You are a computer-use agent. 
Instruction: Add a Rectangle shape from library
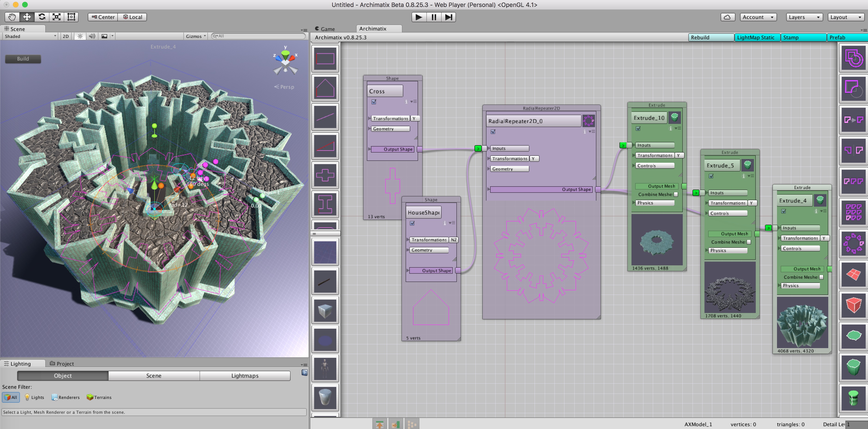pos(325,59)
